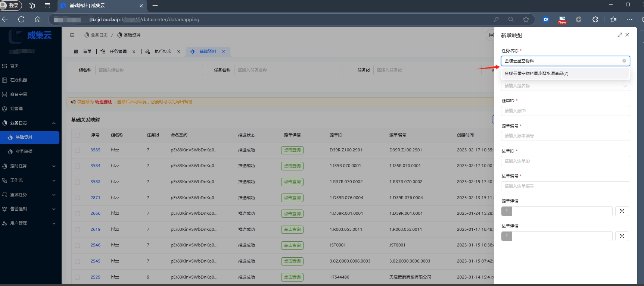This screenshot has height=286, width=644.
Task: Click the sidebar collapse hamburger icon
Action: [72, 35]
